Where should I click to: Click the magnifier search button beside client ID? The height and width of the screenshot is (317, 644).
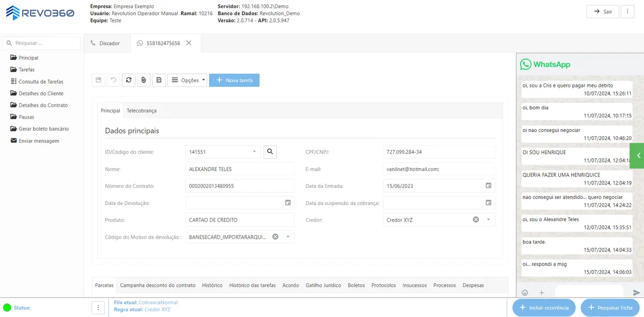(270, 152)
